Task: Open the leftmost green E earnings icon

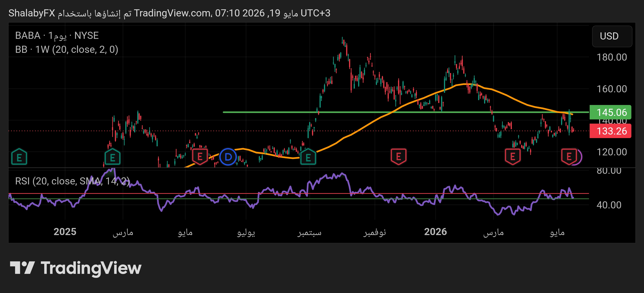Action: click(x=19, y=157)
